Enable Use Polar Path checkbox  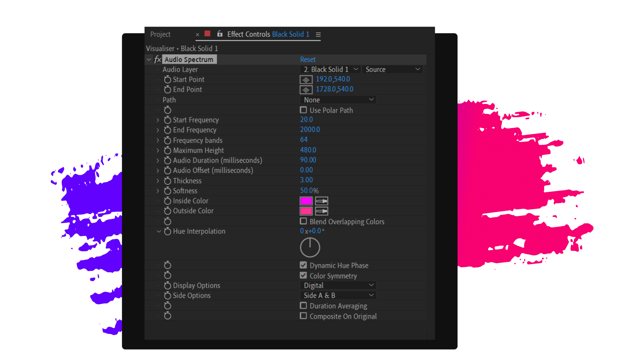coord(303,110)
